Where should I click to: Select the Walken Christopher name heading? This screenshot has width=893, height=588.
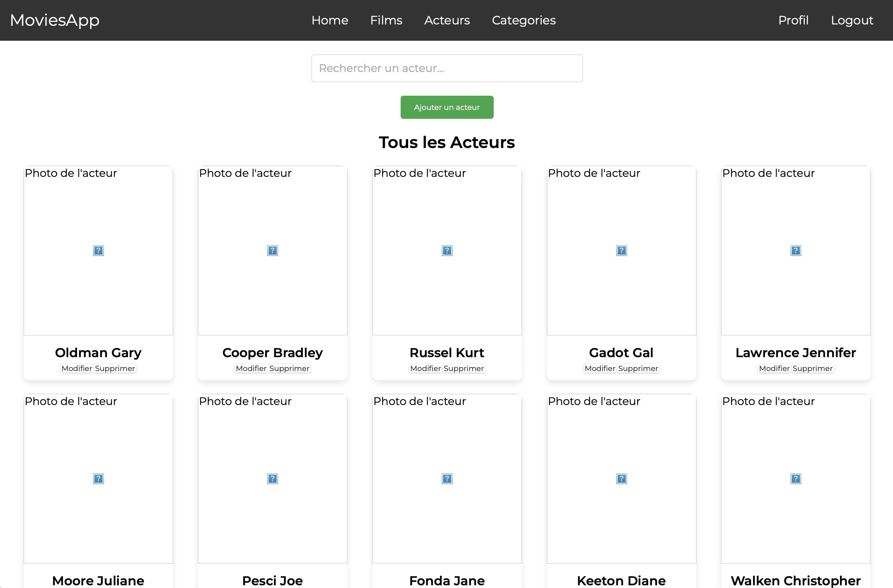(x=796, y=581)
